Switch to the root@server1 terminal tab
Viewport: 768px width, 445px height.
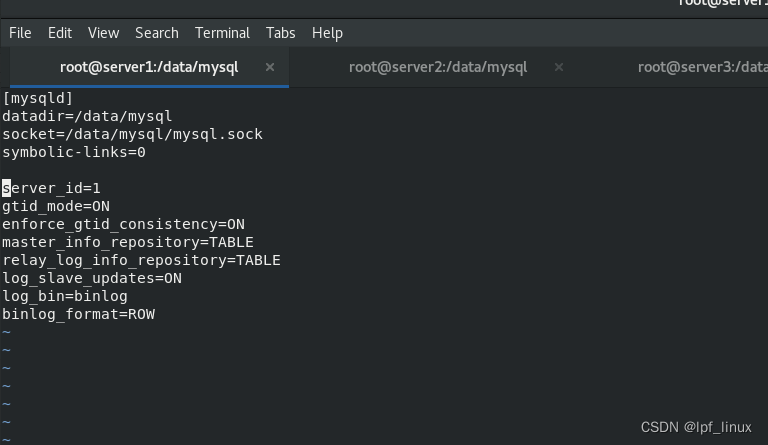pos(149,67)
